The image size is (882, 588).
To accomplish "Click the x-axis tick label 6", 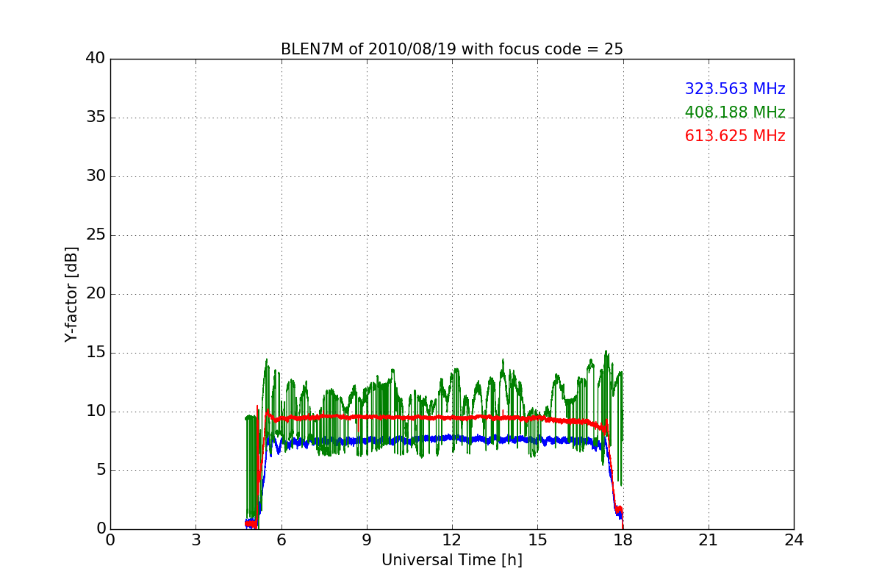I will [x=281, y=540].
